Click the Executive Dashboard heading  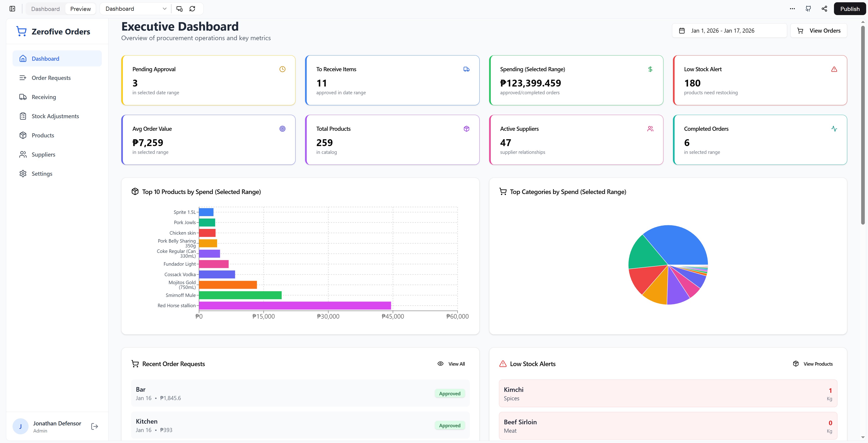[x=180, y=27]
